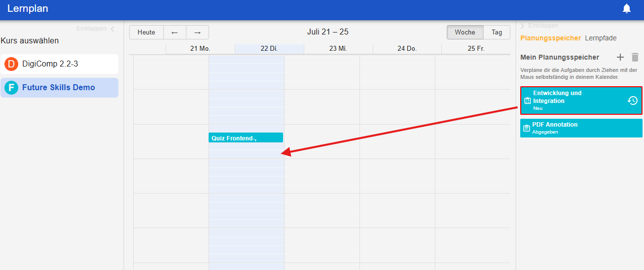Click clipboard icon on Entwicklung und Integration
Viewport: 644px width, 270px height.
(527, 101)
